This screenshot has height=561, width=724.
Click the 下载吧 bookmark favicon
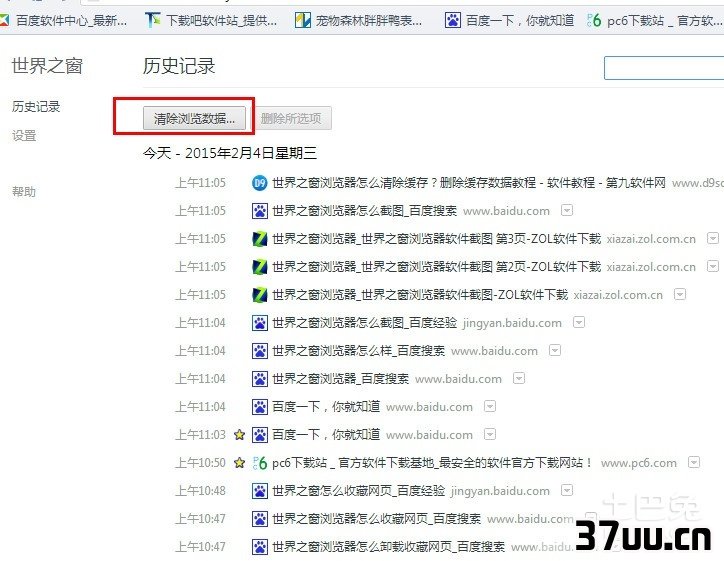[x=152, y=20]
